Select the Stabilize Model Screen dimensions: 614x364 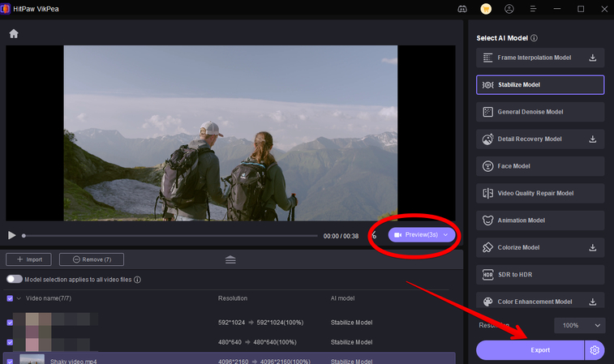pos(540,84)
